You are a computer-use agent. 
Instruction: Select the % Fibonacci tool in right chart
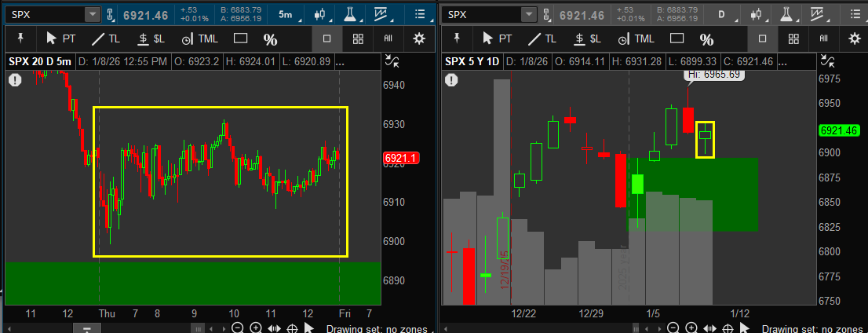(x=706, y=39)
